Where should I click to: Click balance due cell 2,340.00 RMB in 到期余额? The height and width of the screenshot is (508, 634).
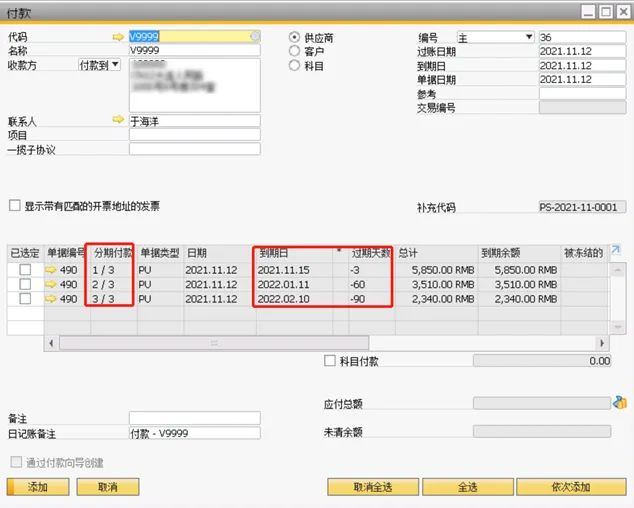pos(519,299)
